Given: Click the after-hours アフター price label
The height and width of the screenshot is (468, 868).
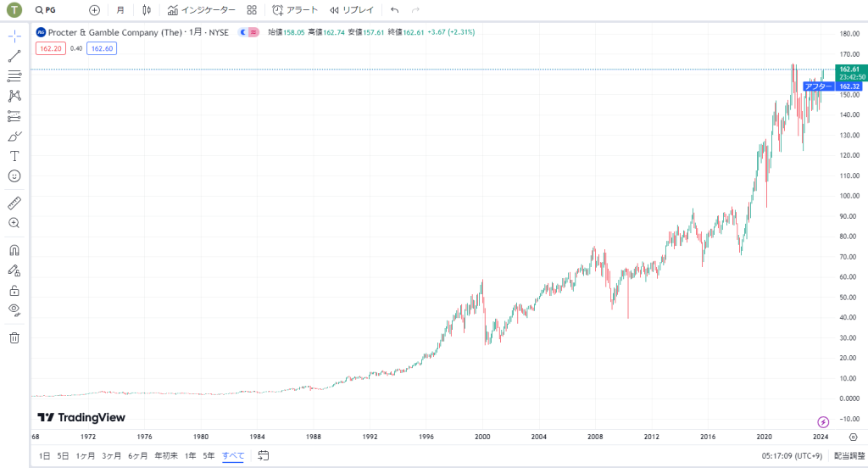Looking at the screenshot, I should (818, 86).
